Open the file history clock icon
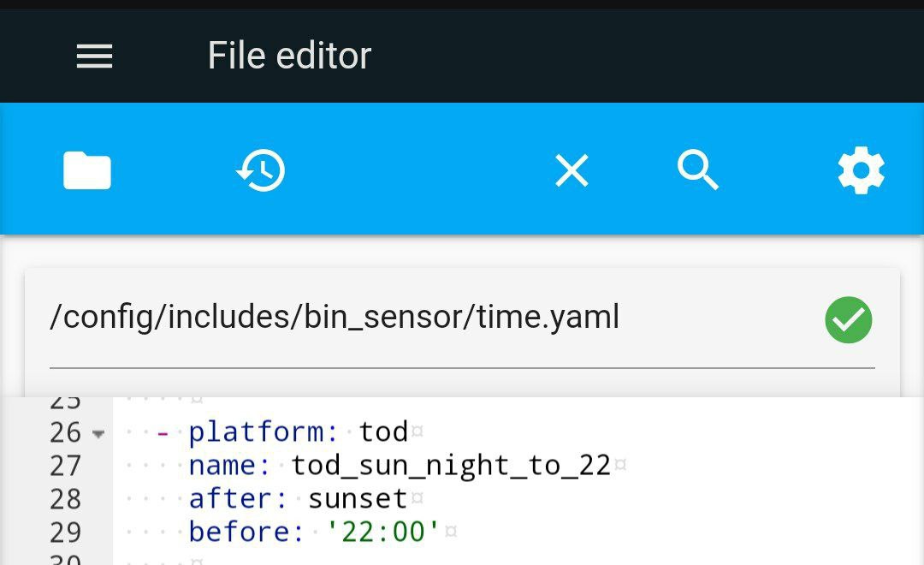The height and width of the screenshot is (565, 924). [x=261, y=170]
